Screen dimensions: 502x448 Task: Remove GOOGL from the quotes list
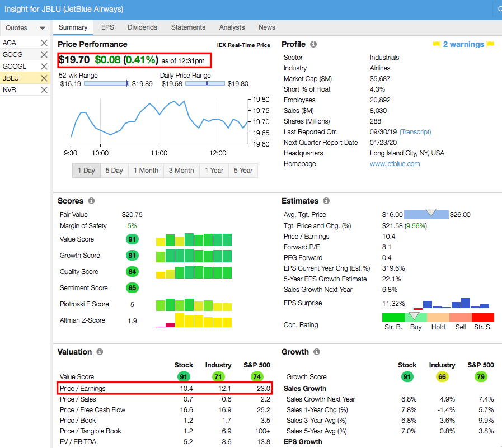pos(44,66)
